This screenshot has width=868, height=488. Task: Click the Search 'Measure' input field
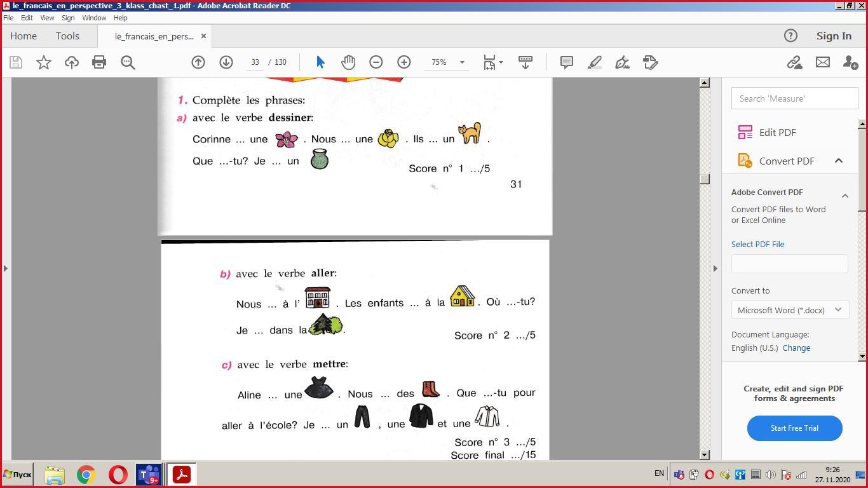click(794, 98)
